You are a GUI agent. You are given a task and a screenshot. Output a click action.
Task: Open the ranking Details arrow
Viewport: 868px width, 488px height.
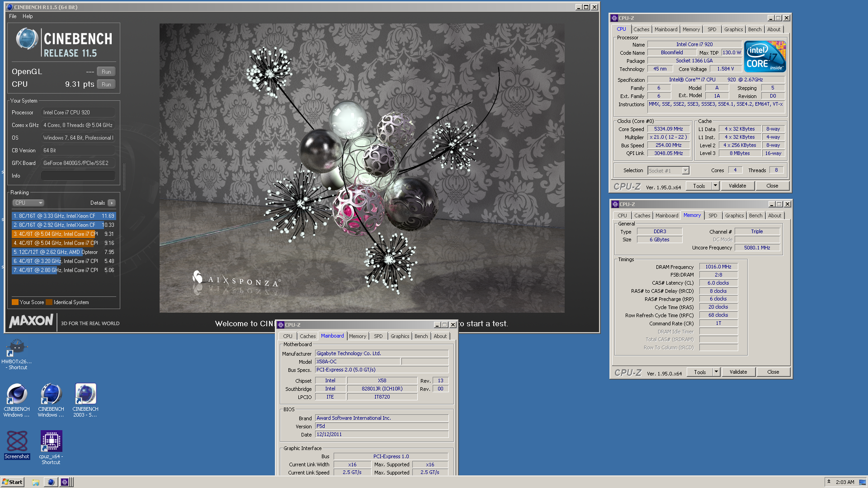(x=112, y=203)
